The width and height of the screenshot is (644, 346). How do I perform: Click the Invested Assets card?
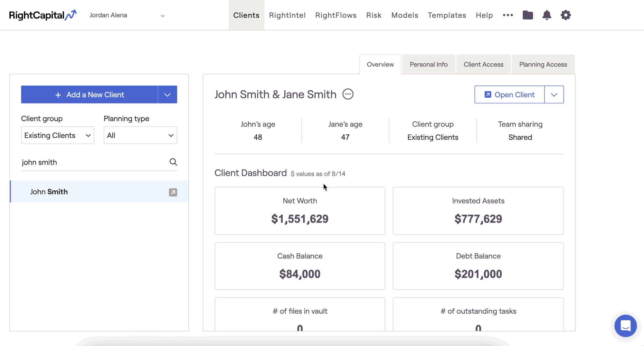coord(478,211)
